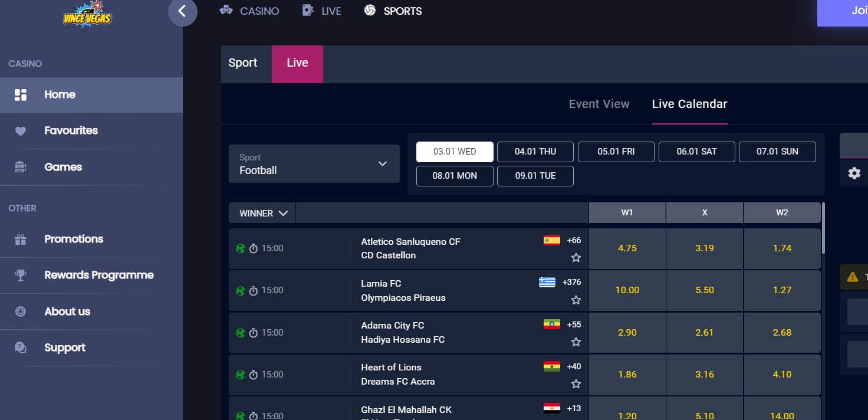Open the CASINO top menu item

(249, 11)
